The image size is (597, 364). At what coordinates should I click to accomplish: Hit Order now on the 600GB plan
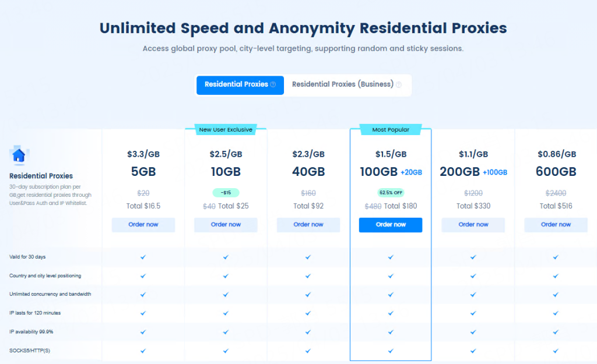coord(556,225)
